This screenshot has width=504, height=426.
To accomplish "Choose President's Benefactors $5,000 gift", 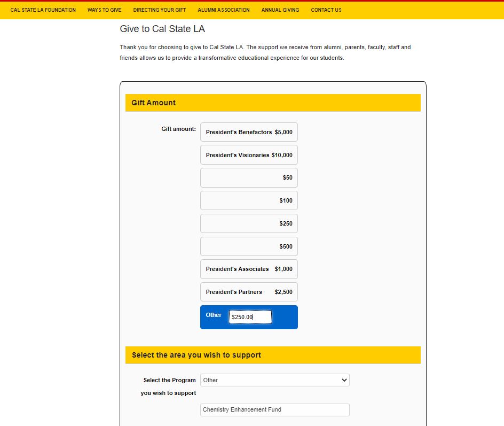I will [x=249, y=132].
